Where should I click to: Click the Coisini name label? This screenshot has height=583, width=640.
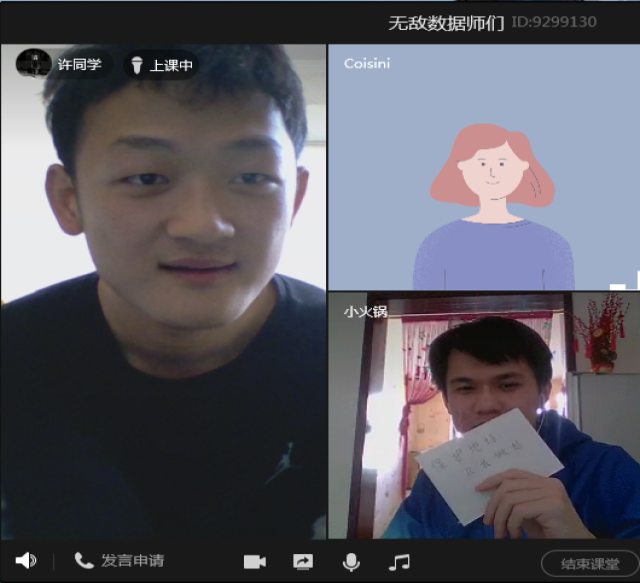tap(367, 64)
